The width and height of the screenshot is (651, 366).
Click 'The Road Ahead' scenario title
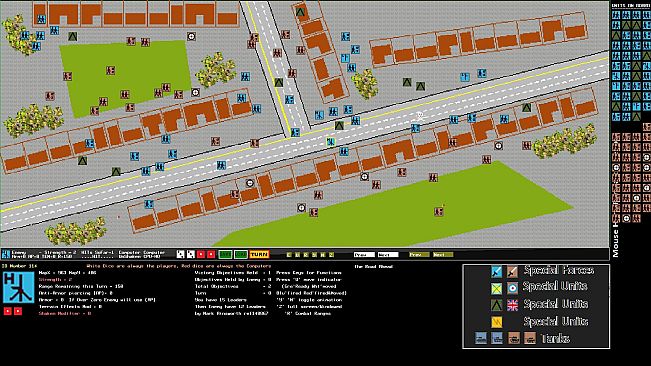pos(374,266)
